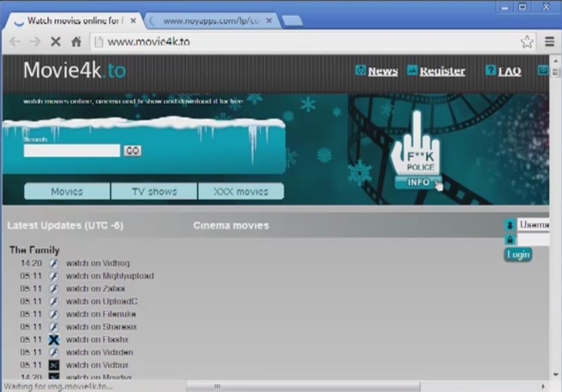Viewport: 562px width, 392px height.
Task: Close the Chrome browser window
Action: pyautogui.click(x=546, y=7)
